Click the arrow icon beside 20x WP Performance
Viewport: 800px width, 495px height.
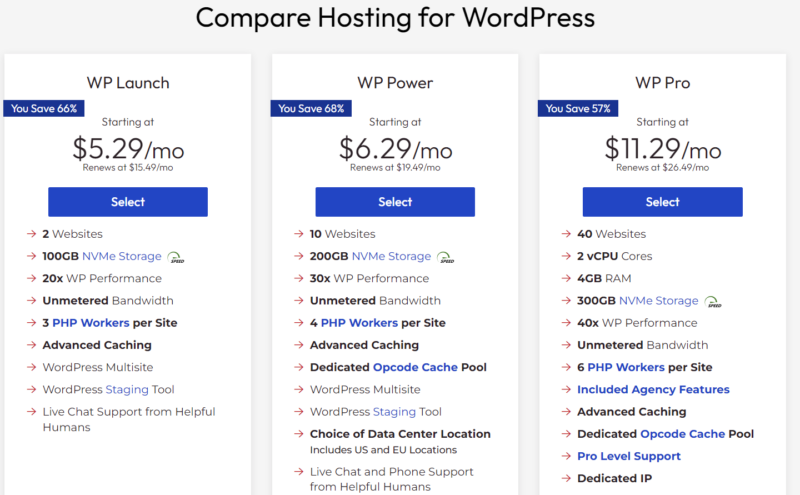(32, 278)
